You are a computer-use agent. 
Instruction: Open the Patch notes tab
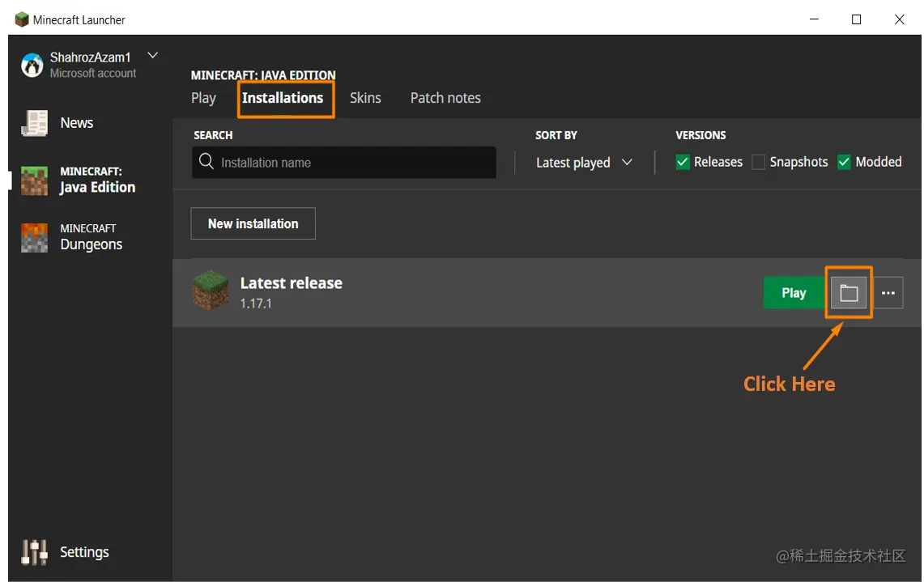tap(445, 97)
